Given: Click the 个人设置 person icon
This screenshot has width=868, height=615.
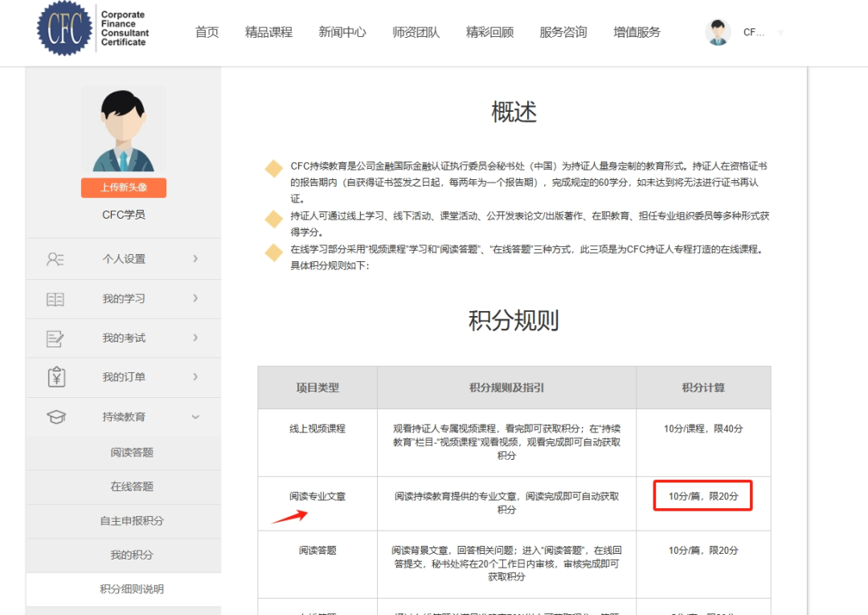Looking at the screenshot, I should point(55,259).
